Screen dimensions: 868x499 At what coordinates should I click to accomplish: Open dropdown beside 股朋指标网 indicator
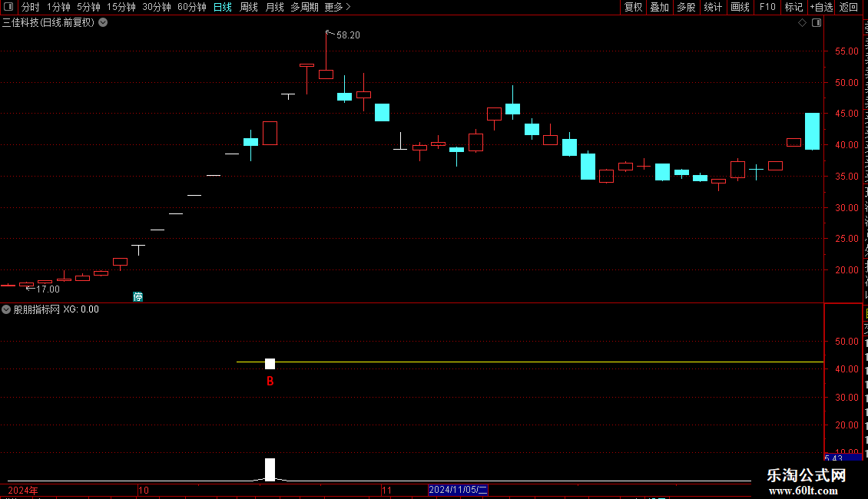[x=6, y=309]
